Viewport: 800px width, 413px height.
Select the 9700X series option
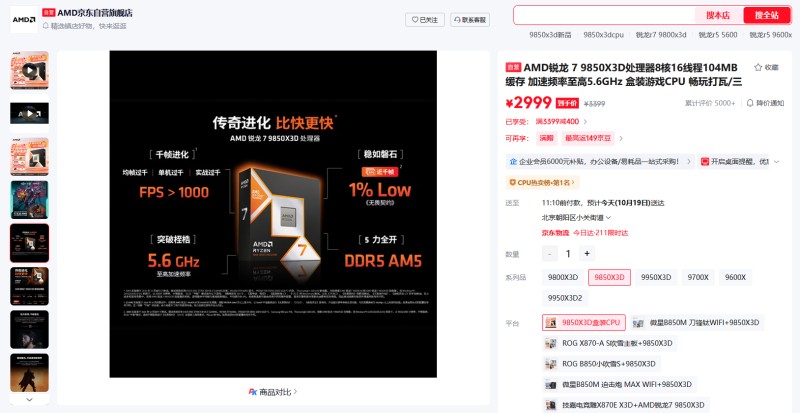(697, 277)
